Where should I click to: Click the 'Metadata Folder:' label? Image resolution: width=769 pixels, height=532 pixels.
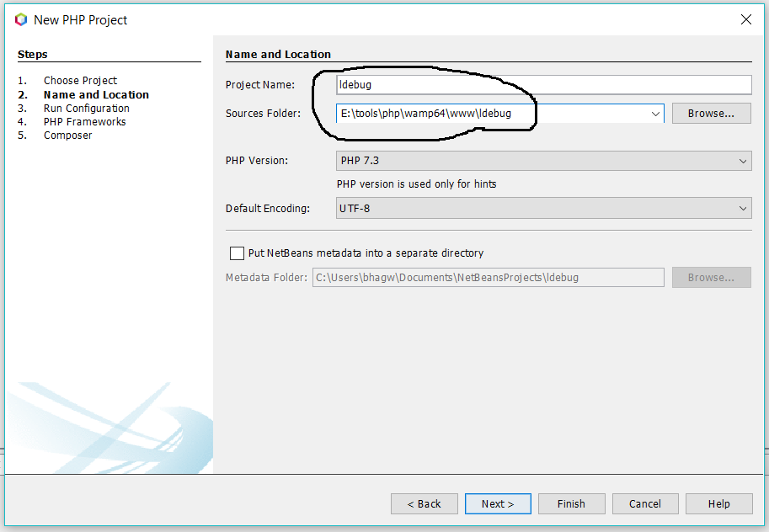click(x=266, y=278)
